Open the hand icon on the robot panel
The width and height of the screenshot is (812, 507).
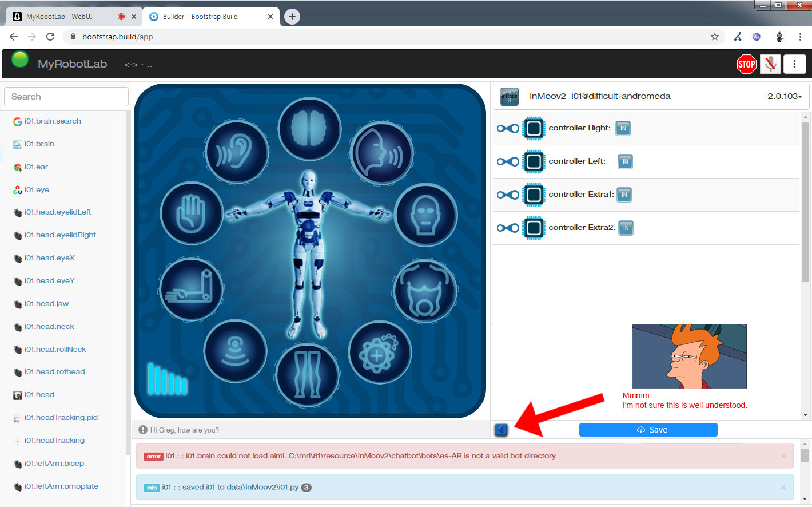[x=192, y=214]
